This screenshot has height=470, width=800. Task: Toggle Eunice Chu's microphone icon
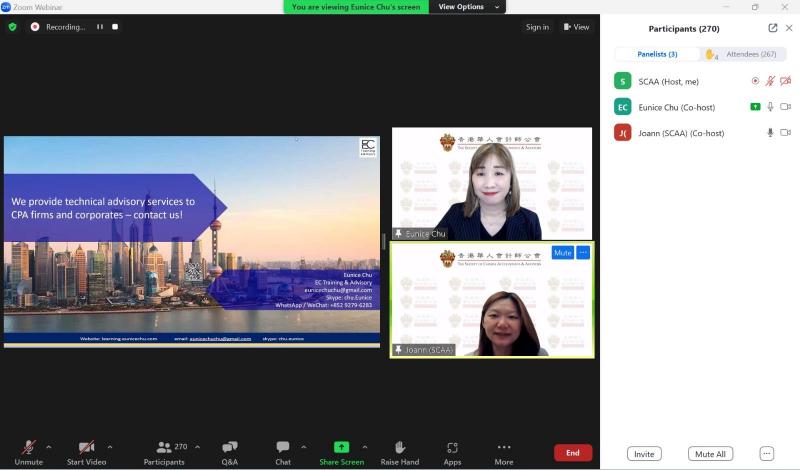(770, 107)
